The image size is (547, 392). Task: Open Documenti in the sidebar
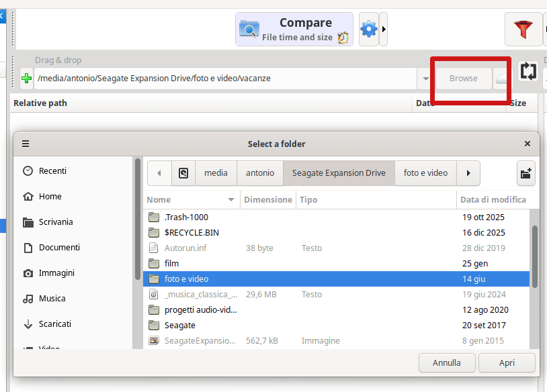74,248
